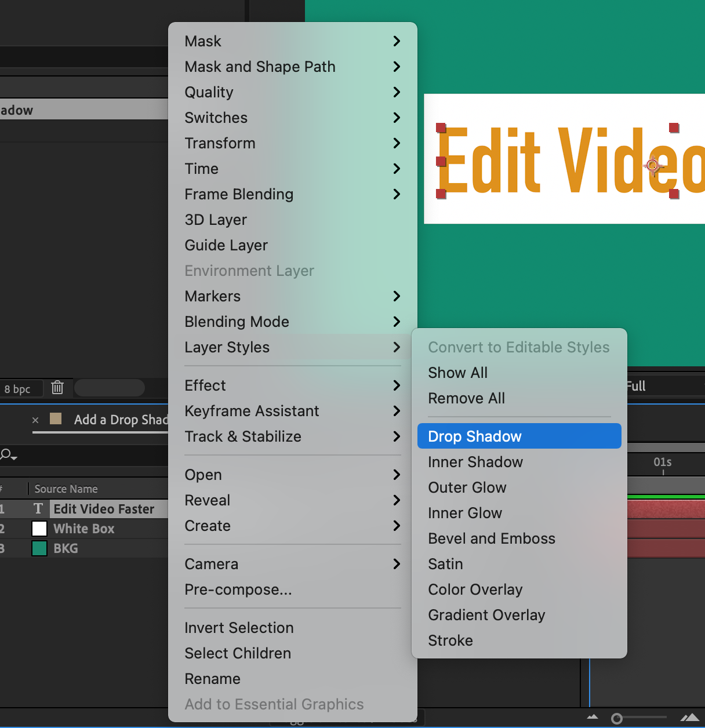This screenshot has width=705, height=728.
Task: Apply the Inner Shadow layer style
Action: coord(519,462)
